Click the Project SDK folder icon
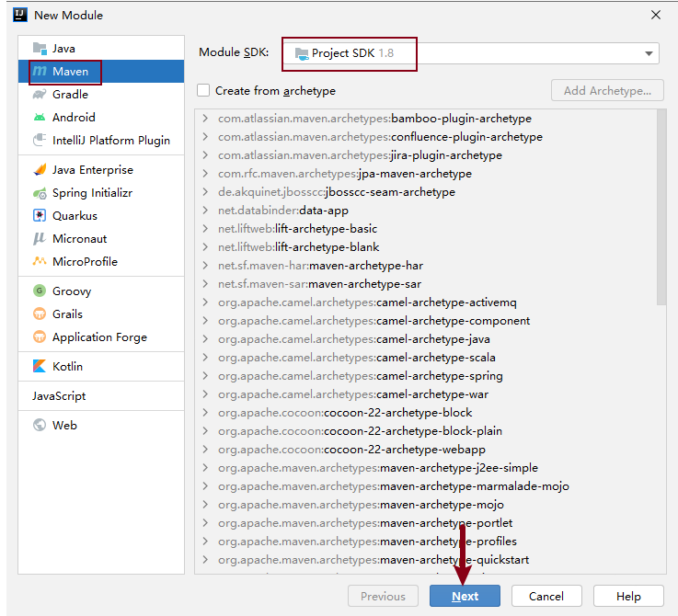678x616 pixels. point(302,53)
